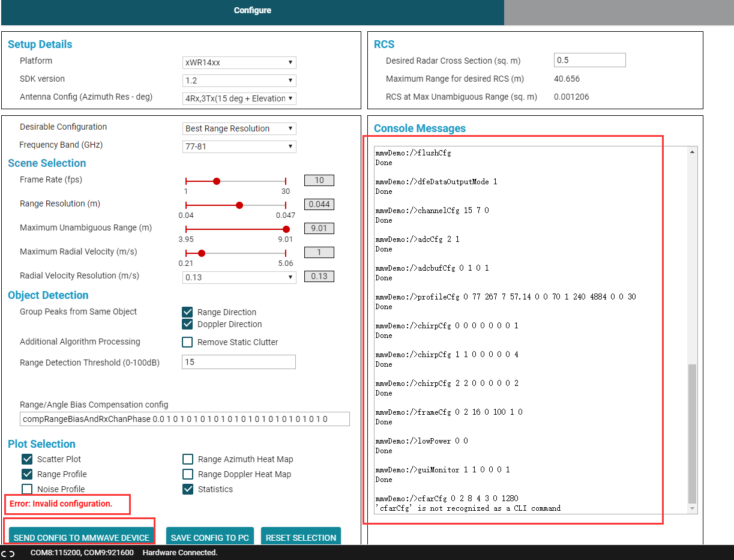
Task: Click Desired Radar Cross Section input field
Action: pos(589,60)
